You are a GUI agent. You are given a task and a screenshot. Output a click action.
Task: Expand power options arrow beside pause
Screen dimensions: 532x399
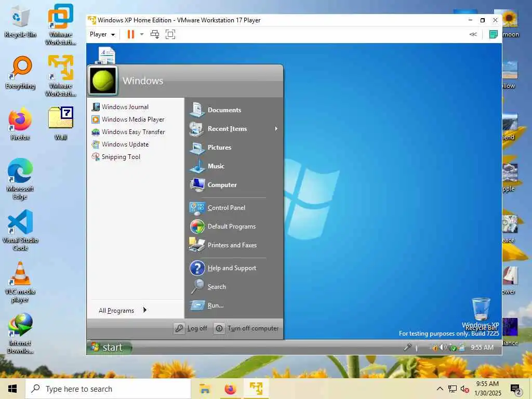[142, 34]
